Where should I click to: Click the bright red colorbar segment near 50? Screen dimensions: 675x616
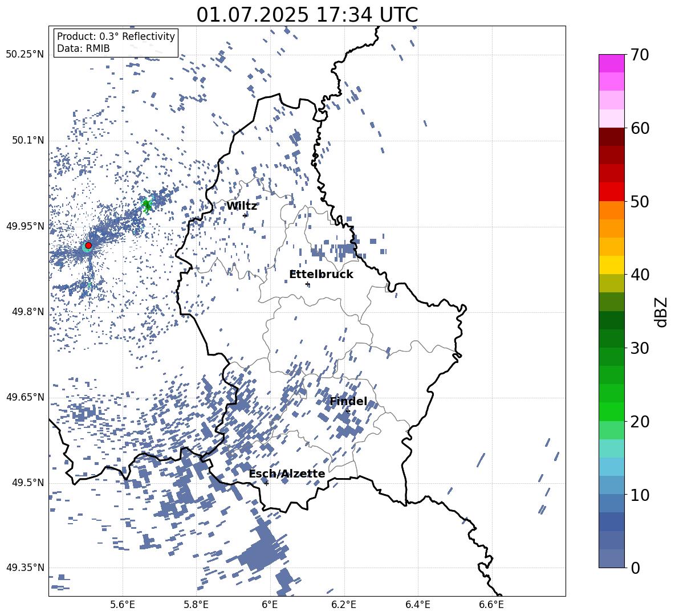(x=611, y=192)
